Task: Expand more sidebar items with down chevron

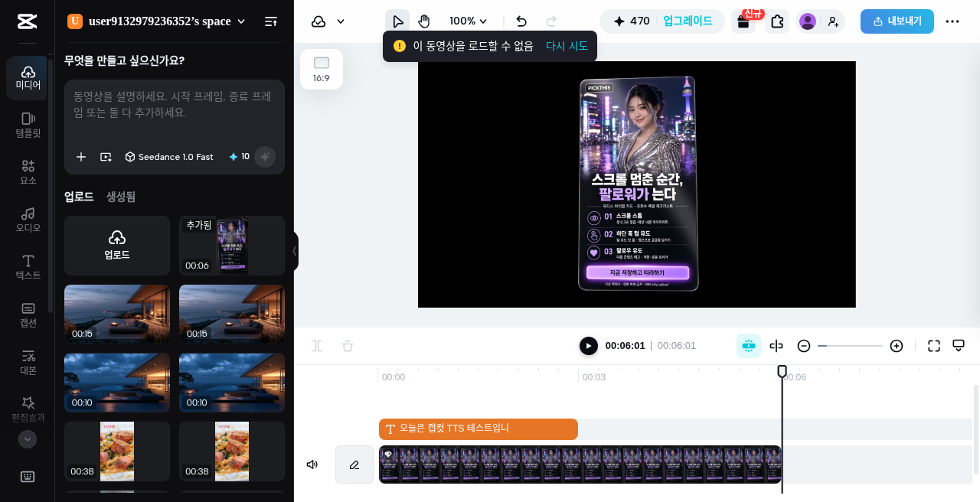Action: pyautogui.click(x=28, y=439)
